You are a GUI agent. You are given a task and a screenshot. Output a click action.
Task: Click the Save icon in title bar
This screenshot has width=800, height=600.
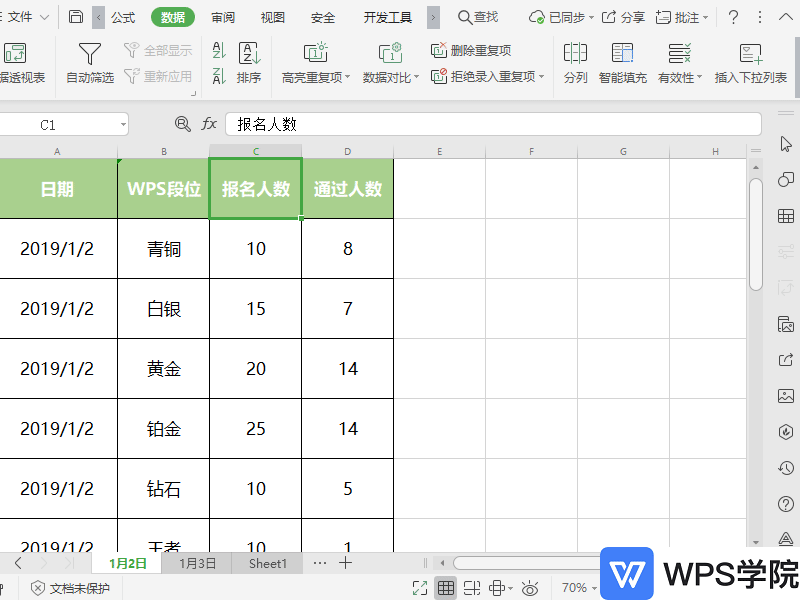(x=76, y=17)
